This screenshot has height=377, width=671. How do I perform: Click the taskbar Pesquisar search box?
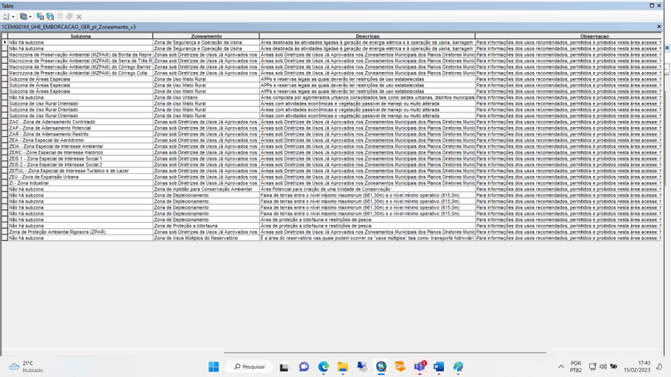tap(249, 366)
